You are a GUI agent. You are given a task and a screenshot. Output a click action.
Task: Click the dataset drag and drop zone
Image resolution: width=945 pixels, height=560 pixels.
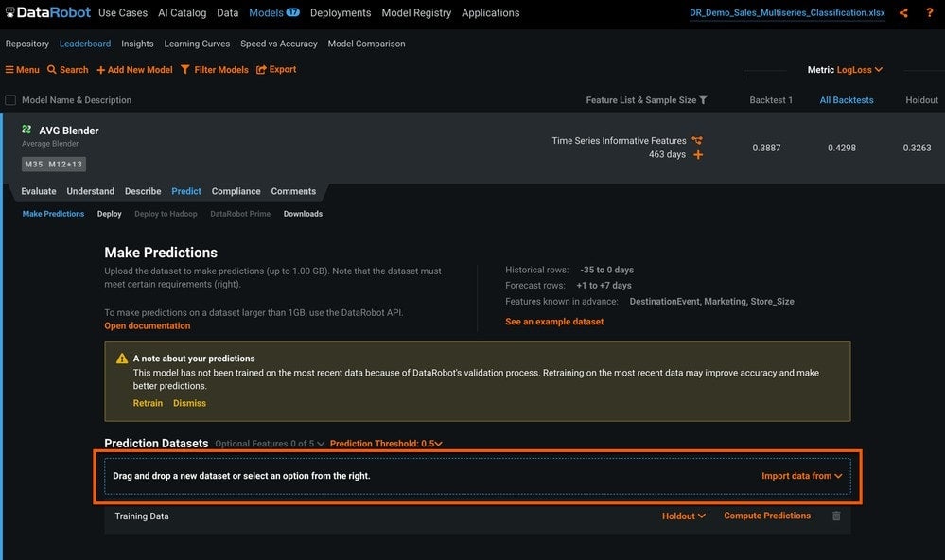pos(478,476)
